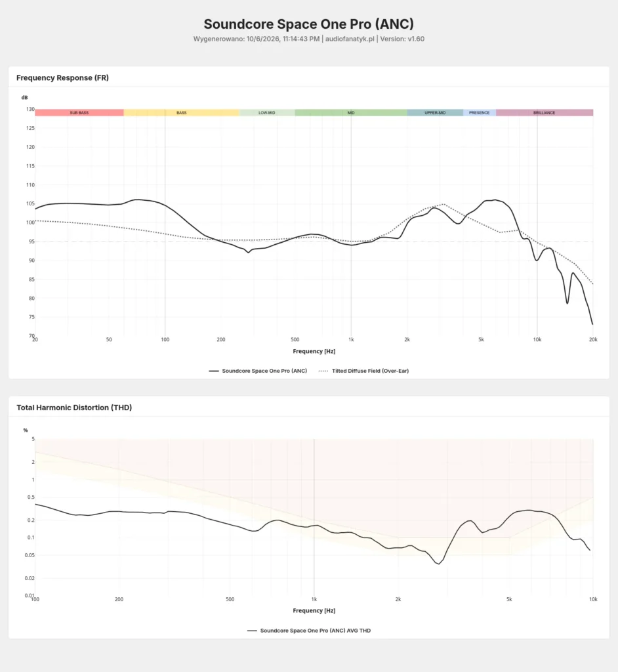Click the 5 percent THD axis label

pyautogui.click(x=33, y=439)
